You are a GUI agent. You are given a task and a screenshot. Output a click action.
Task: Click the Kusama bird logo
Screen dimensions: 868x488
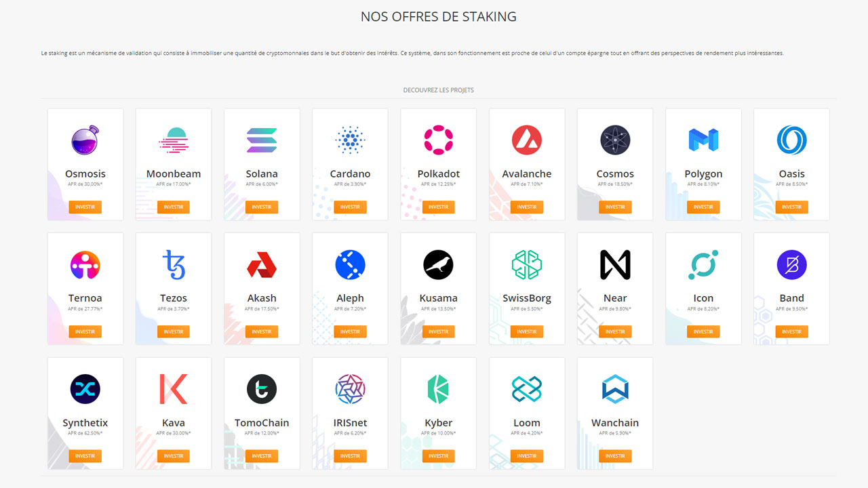[x=438, y=264]
